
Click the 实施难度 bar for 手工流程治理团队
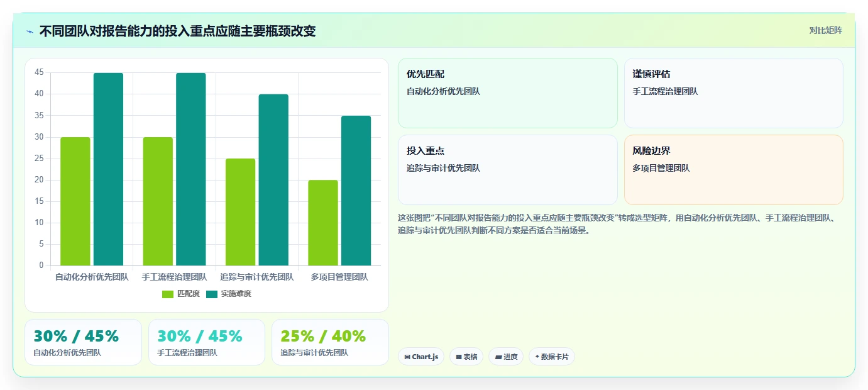coord(191,169)
